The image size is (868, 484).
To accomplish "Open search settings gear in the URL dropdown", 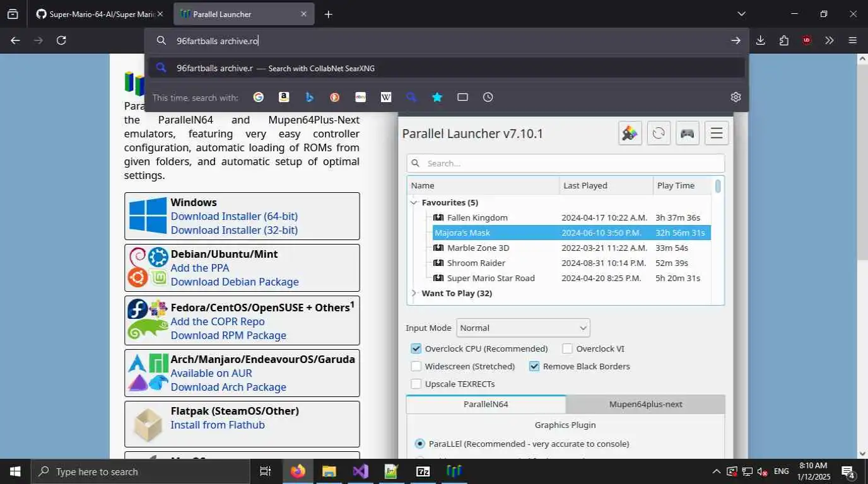I will pyautogui.click(x=736, y=97).
